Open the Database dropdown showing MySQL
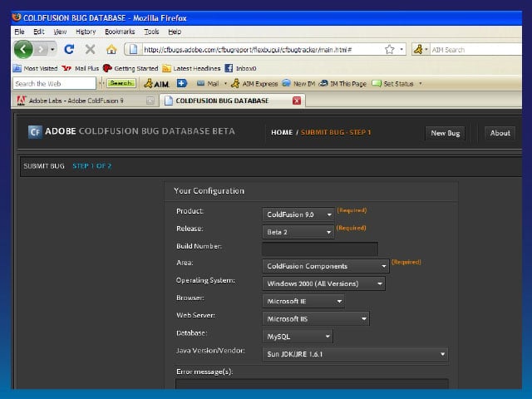The width and height of the screenshot is (532, 399). [298, 337]
